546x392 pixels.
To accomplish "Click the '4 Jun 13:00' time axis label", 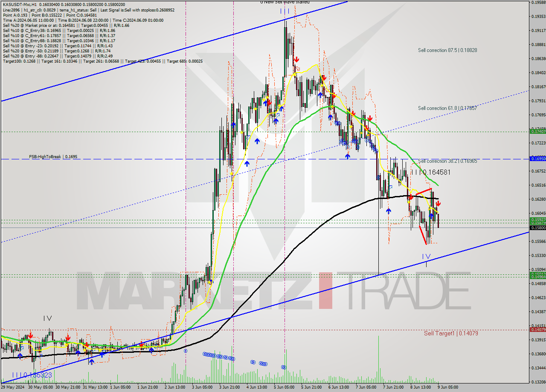I will click(x=256, y=387).
